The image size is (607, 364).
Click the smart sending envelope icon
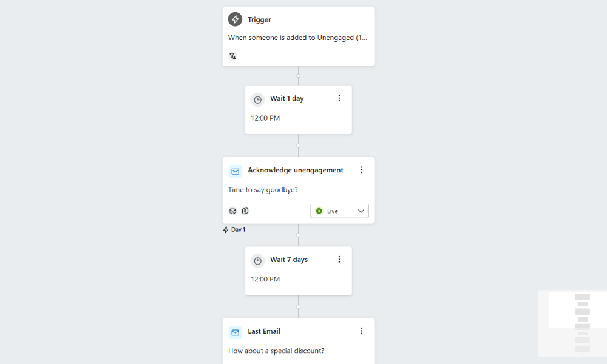[x=232, y=211]
